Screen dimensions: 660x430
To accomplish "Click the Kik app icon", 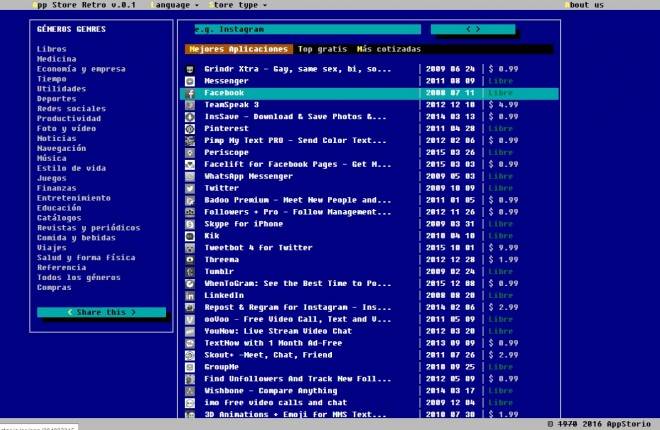I will pos(190,236).
